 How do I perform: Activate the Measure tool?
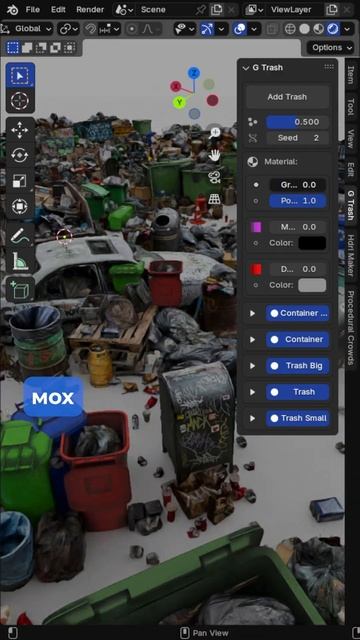pos(20,261)
